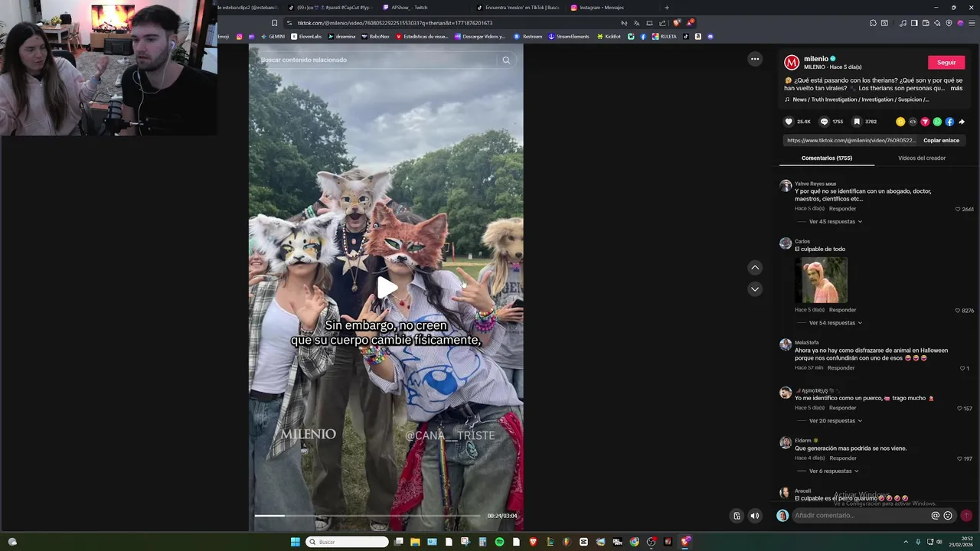Seek in the video progress bar

pos(367,516)
